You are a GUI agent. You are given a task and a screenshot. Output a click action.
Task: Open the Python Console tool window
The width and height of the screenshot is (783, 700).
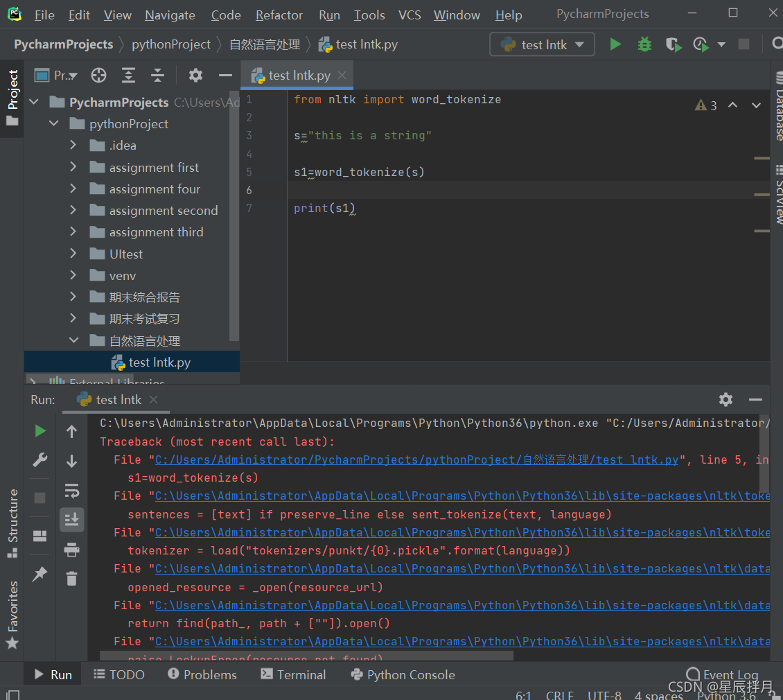point(403,674)
